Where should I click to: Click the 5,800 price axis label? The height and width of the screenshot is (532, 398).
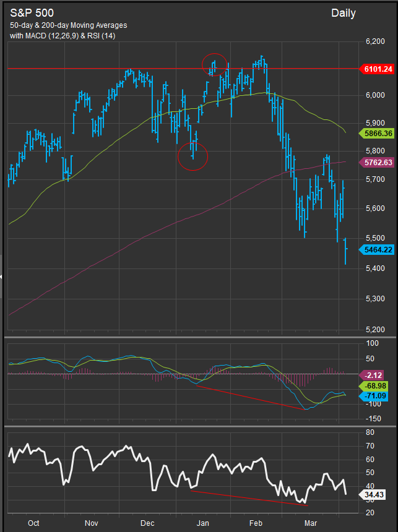coord(375,151)
